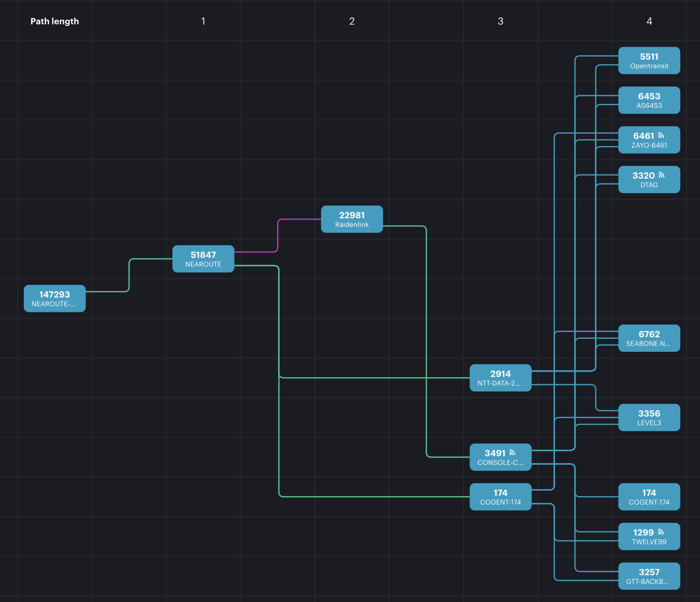This screenshot has height=602, width=700.
Task: Click the feed icon beside AS 6461
Action: tap(661, 135)
